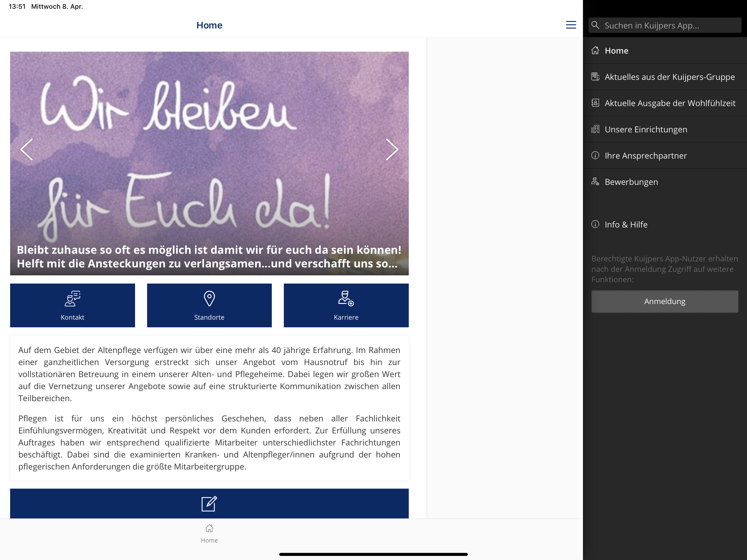Click the Standorte location pin icon
Viewport: 747px width, 560px height.
pos(209,299)
